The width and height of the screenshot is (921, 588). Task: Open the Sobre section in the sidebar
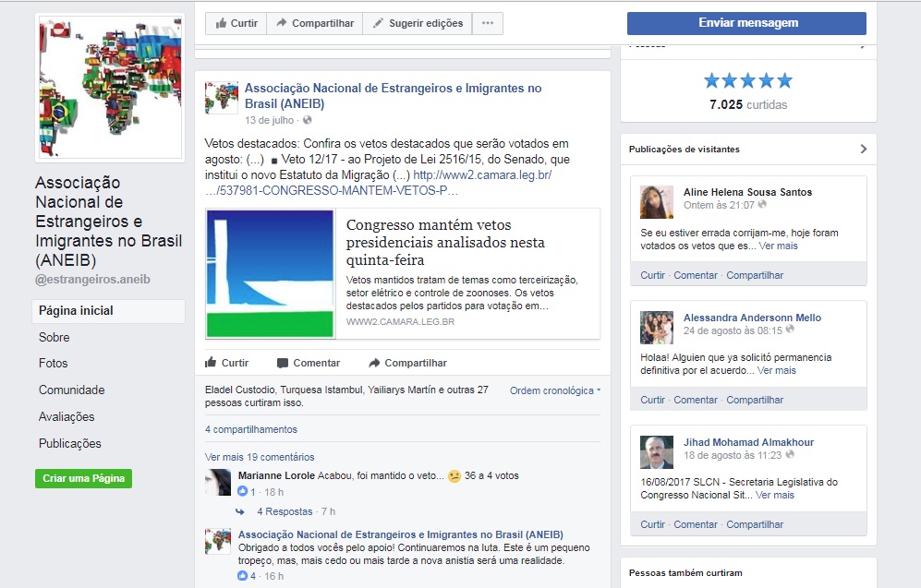(54, 338)
